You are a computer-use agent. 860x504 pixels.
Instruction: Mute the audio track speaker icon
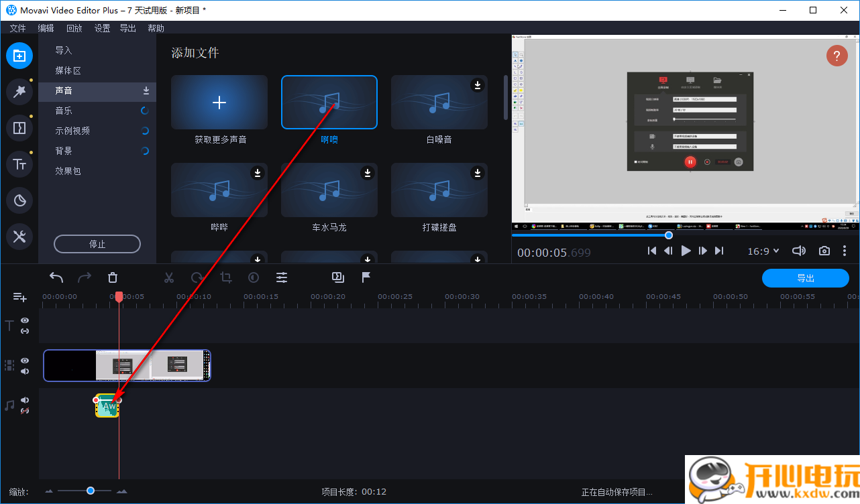tap(25, 400)
